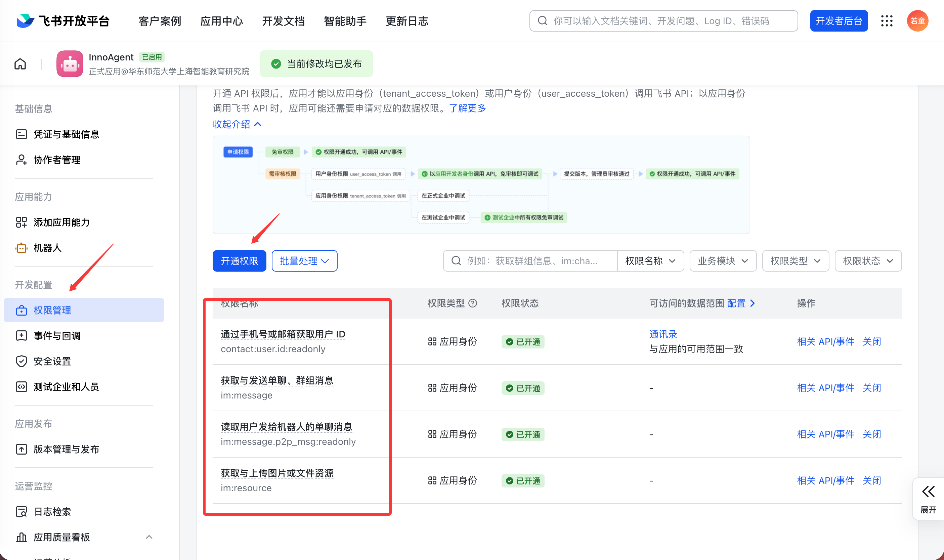Image resolution: width=944 pixels, height=560 pixels.
Task: Focus the top documentation search field
Action: pyautogui.click(x=663, y=21)
